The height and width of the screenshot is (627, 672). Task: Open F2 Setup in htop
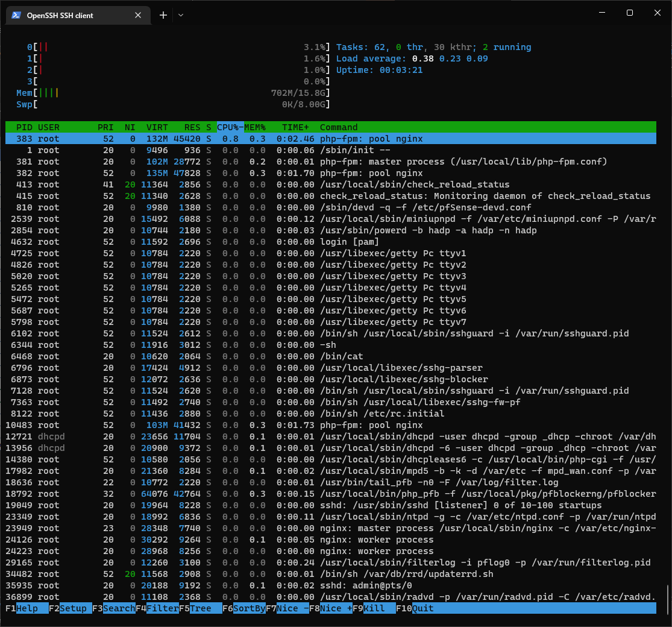click(71, 608)
